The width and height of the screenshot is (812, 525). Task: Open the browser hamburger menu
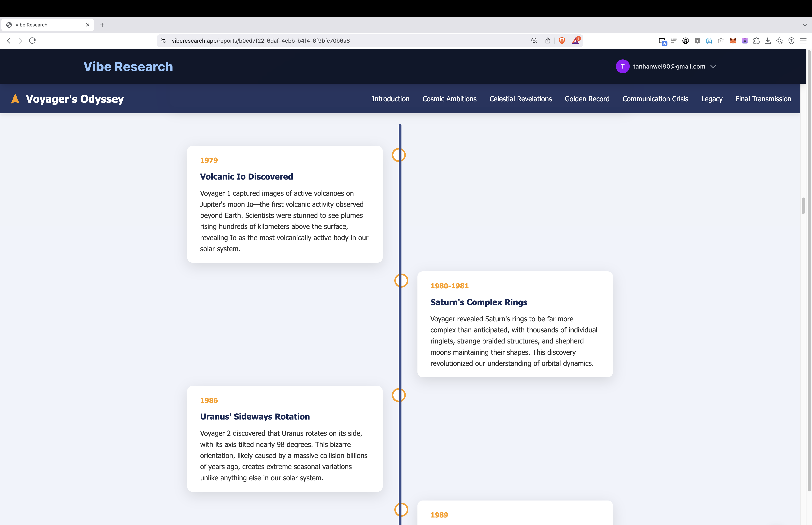[803, 41]
